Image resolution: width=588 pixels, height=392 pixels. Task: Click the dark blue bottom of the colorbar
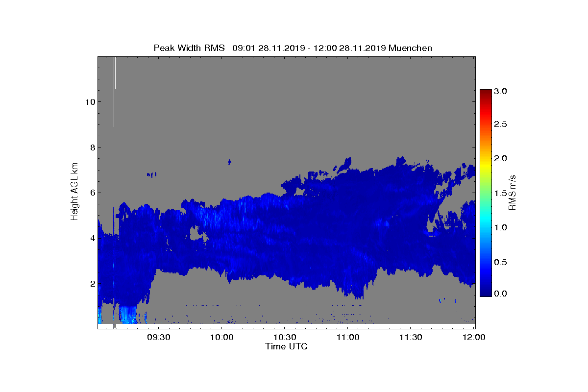pyautogui.click(x=486, y=292)
